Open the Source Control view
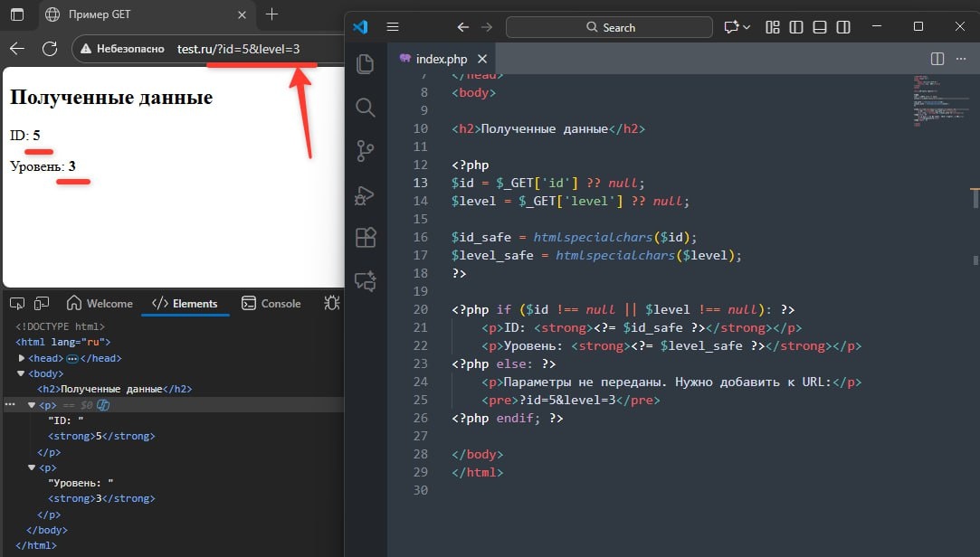 (x=365, y=151)
